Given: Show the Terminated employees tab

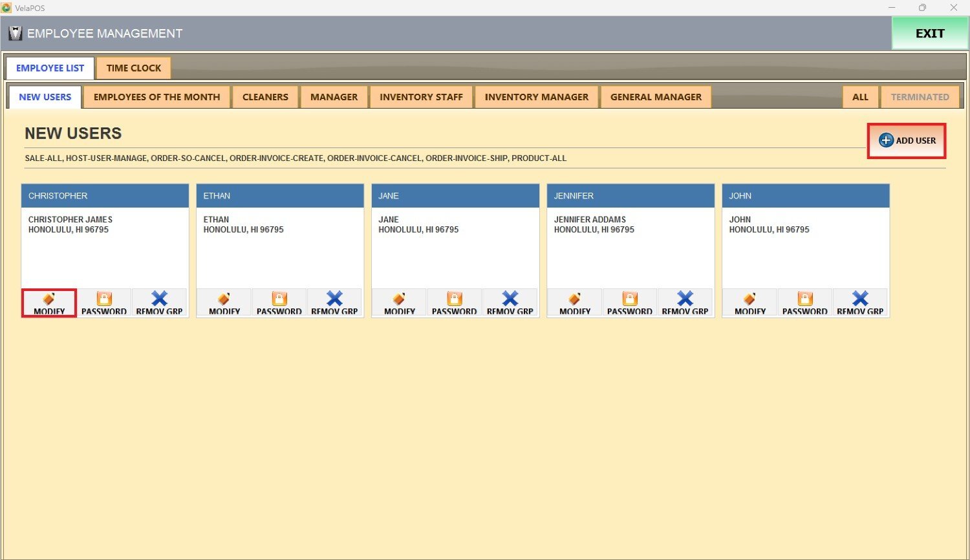Looking at the screenshot, I should (920, 97).
